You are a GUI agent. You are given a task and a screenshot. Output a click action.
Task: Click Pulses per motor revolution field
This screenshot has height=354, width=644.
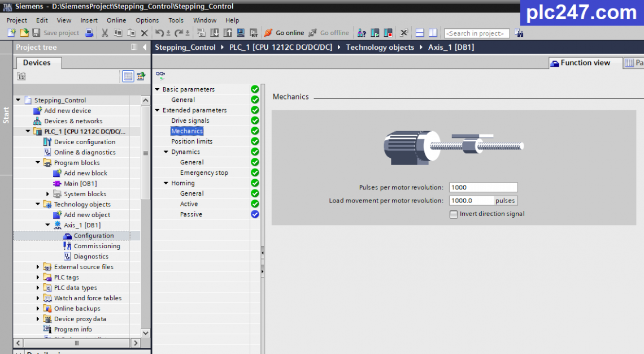pyautogui.click(x=483, y=188)
